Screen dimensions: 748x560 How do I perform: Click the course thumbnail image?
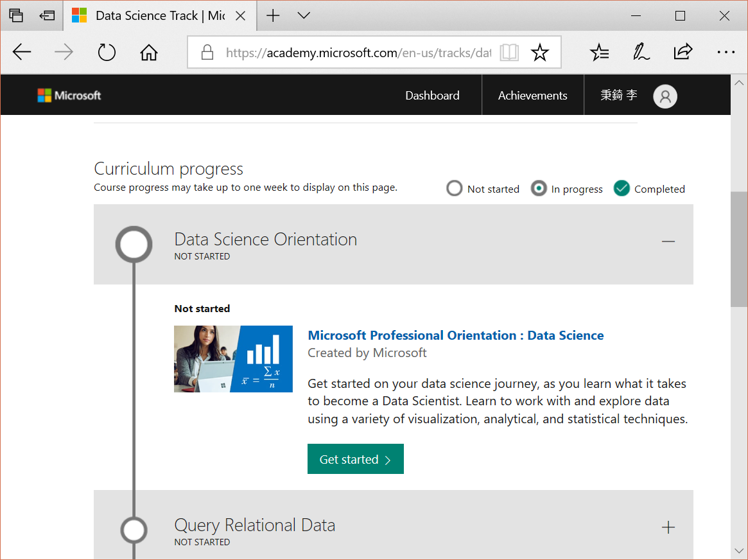click(233, 358)
